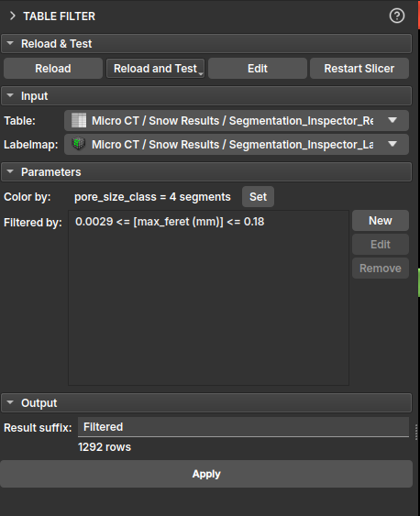Open the Reload and Test menu arrow
Viewport: 420px width, 516px height.
[201, 74]
